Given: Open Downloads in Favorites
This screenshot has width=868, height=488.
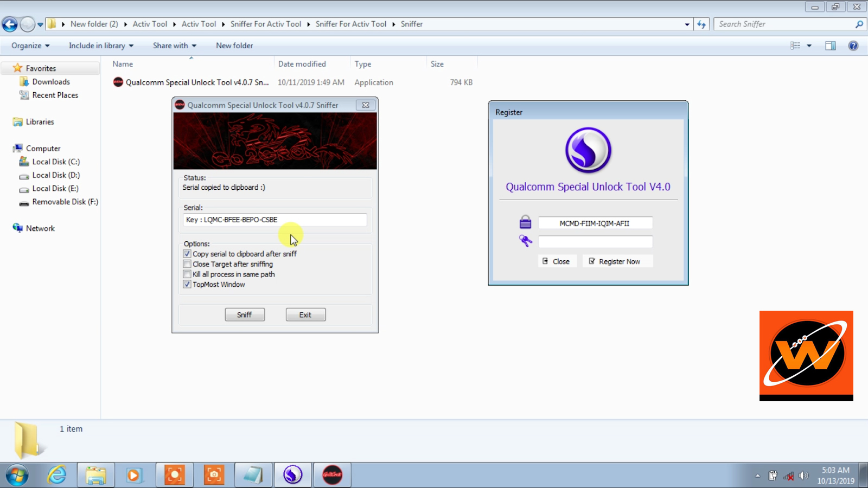Looking at the screenshot, I should pyautogui.click(x=51, y=82).
